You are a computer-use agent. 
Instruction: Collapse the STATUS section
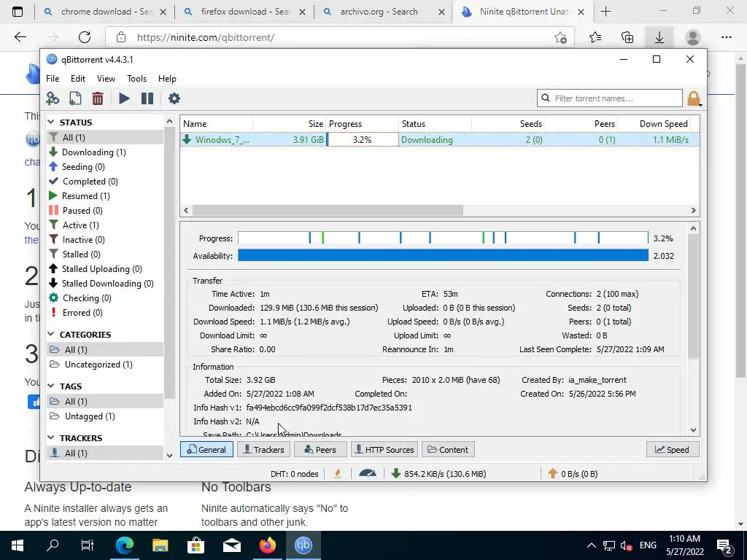coord(51,122)
